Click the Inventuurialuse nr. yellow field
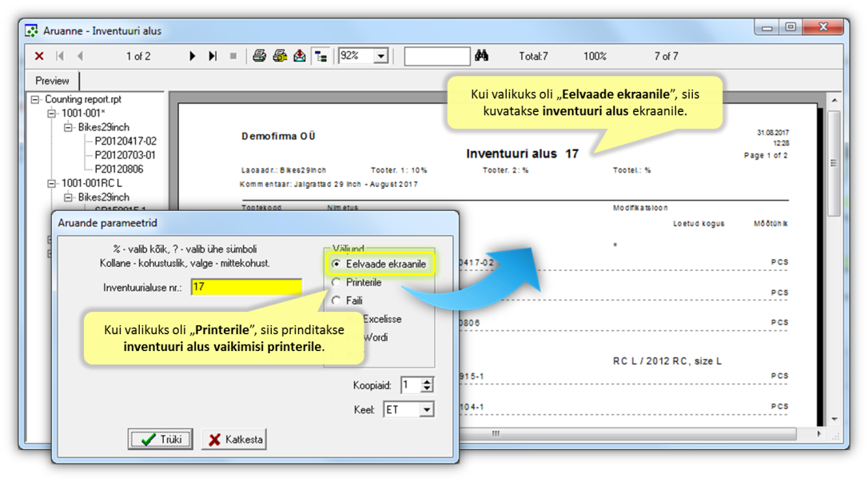Viewport: 868px width, 482px height. (x=246, y=287)
